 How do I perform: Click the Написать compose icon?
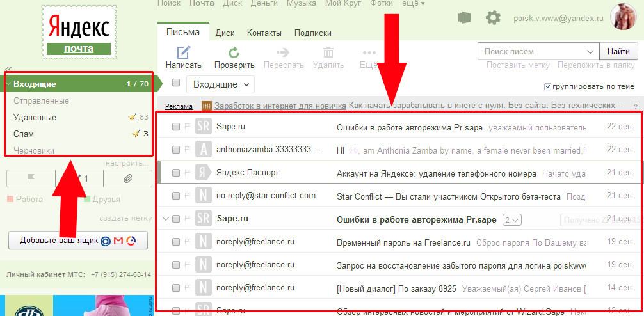(184, 53)
